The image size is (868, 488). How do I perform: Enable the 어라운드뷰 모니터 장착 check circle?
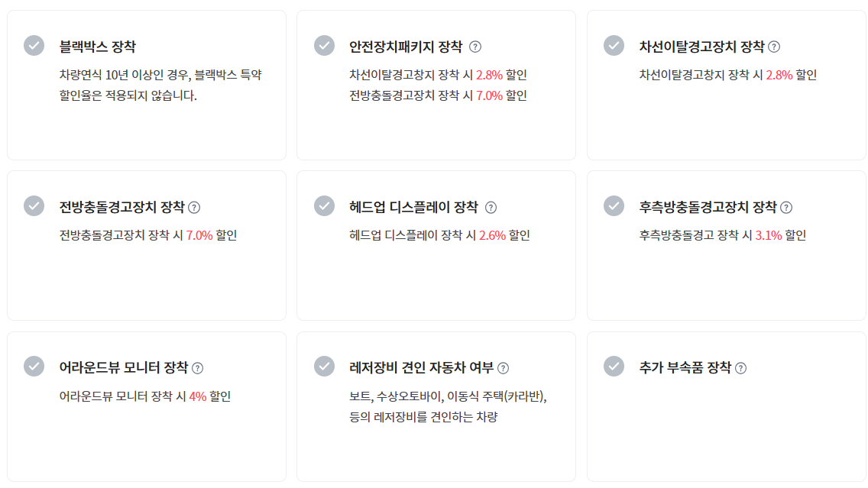tap(34, 367)
